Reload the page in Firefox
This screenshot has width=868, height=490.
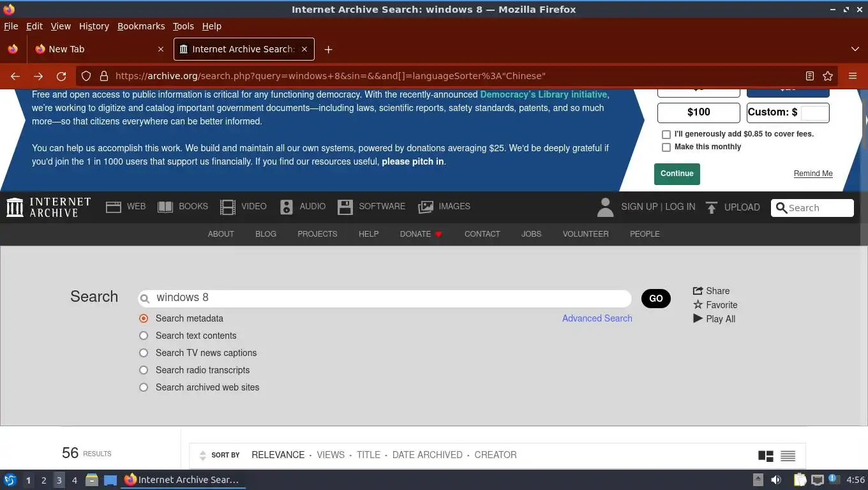[61, 76]
